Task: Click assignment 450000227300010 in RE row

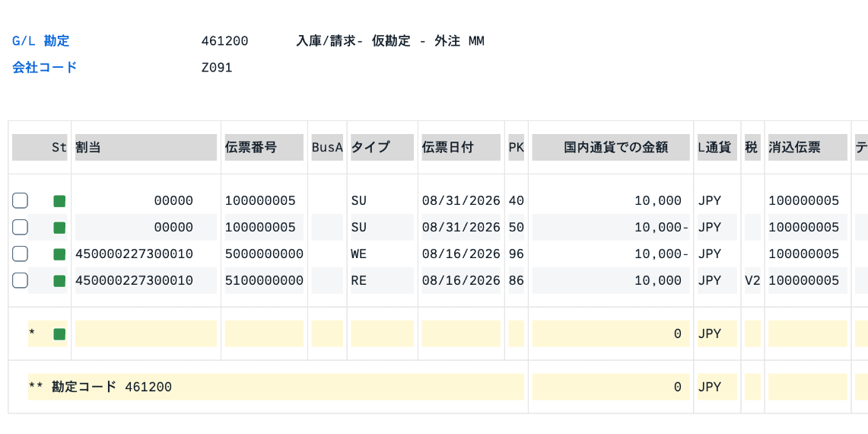Action: 134,280
